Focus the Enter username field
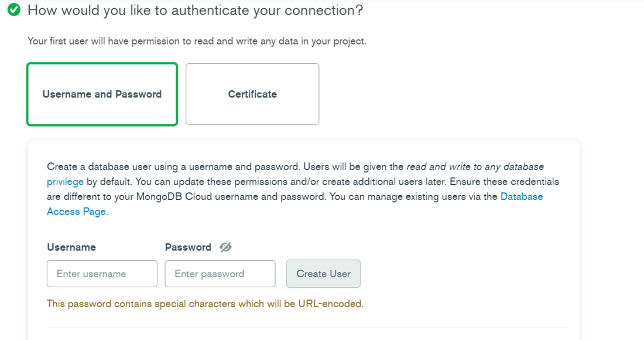 [x=102, y=274]
